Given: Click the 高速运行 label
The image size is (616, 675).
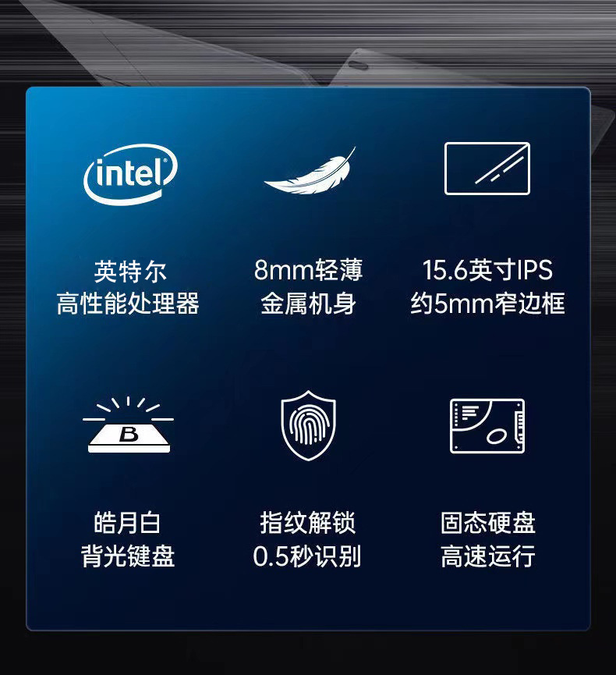Looking at the screenshot, I should click(x=488, y=556).
